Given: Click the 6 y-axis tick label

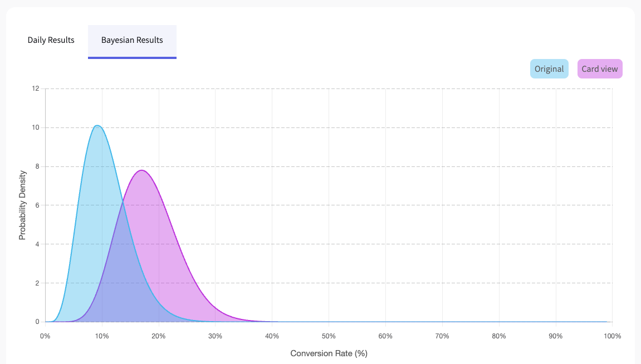Looking at the screenshot, I should [x=37, y=205].
